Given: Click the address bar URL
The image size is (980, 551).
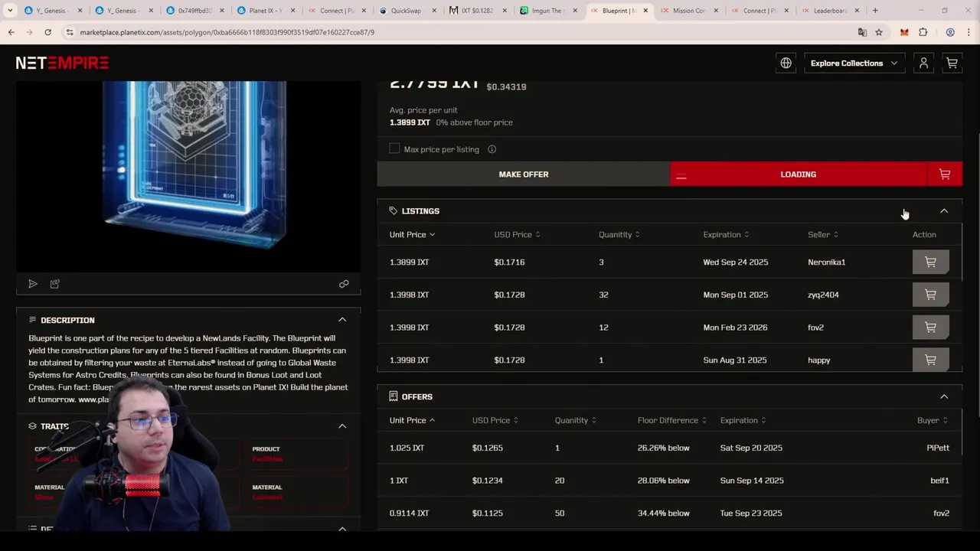Looking at the screenshot, I should [227, 32].
